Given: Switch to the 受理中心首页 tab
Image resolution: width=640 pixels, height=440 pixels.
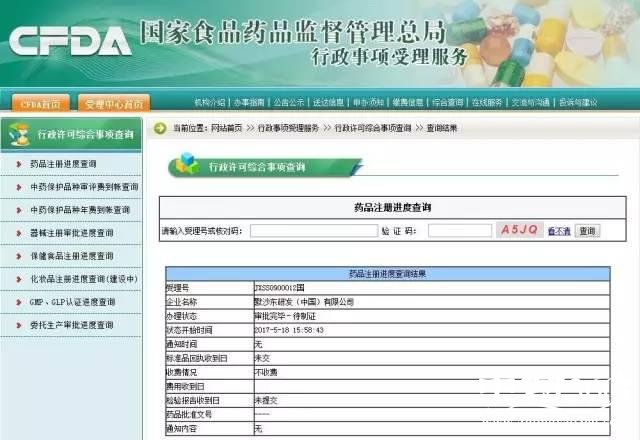Looking at the screenshot, I should point(115,102).
